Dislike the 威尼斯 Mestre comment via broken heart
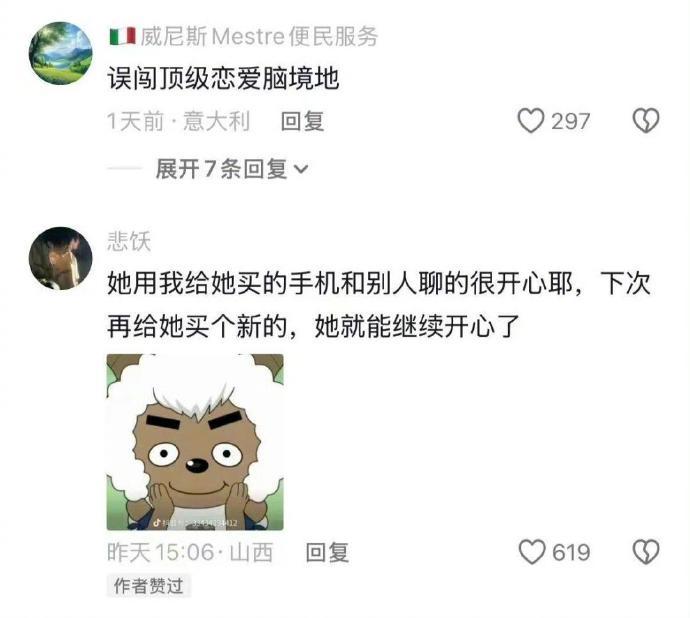 (646, 121)
